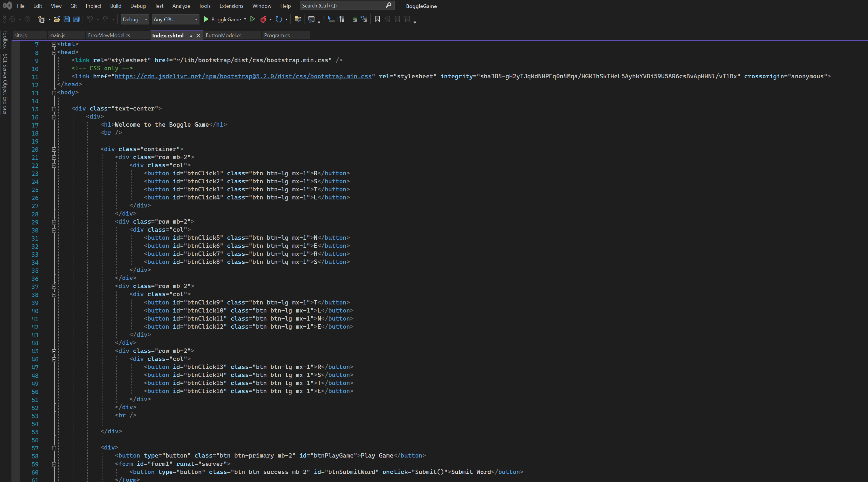
Task: Open the File menu
Action: point(20,6)
